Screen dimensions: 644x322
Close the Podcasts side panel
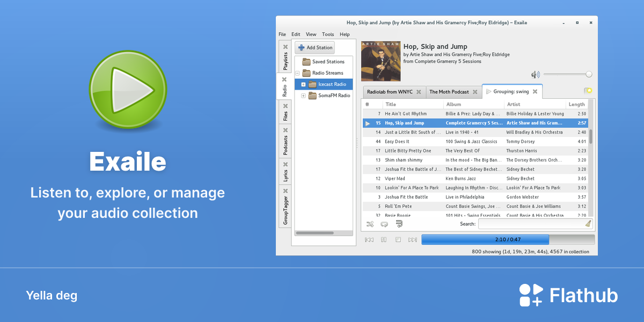click(286, 130)
